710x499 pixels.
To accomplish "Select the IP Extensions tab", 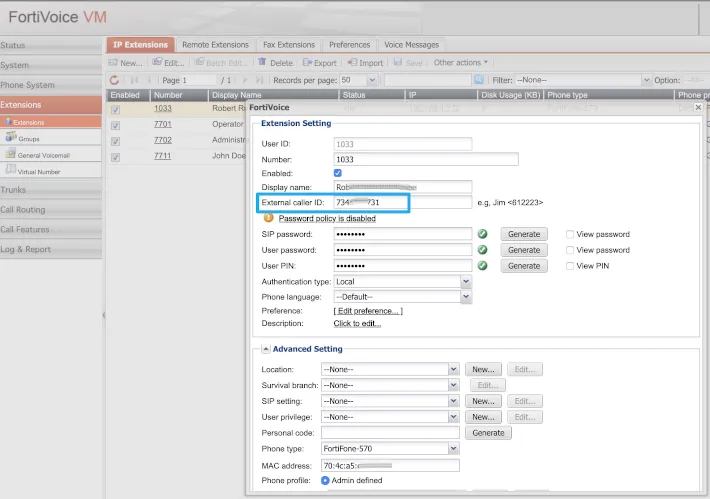I will (x=140, y=45).
